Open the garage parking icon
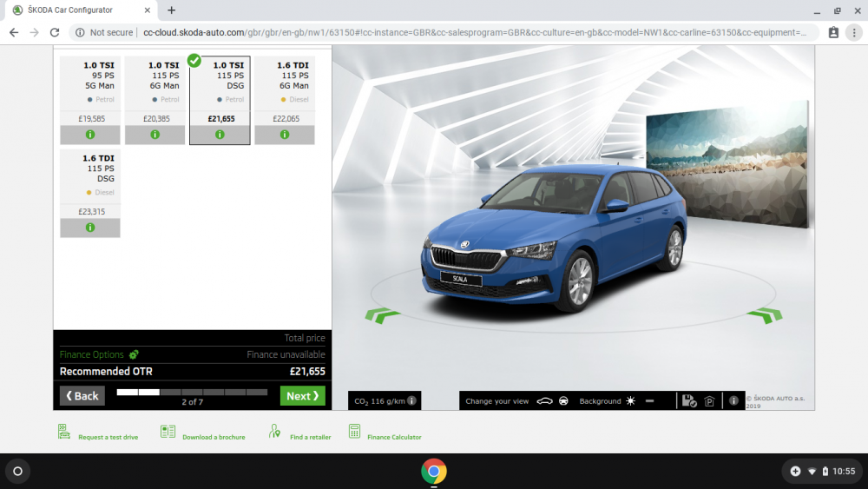 click(710, 401)
